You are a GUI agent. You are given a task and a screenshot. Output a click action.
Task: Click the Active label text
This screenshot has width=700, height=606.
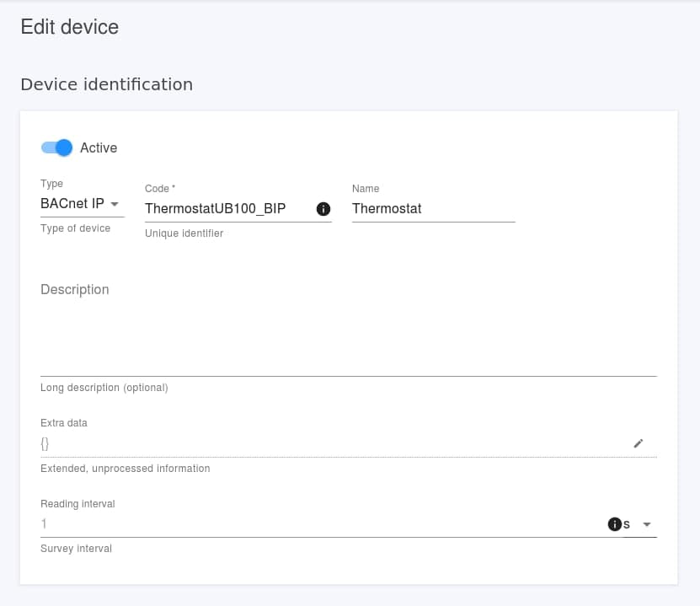[98, 147]
